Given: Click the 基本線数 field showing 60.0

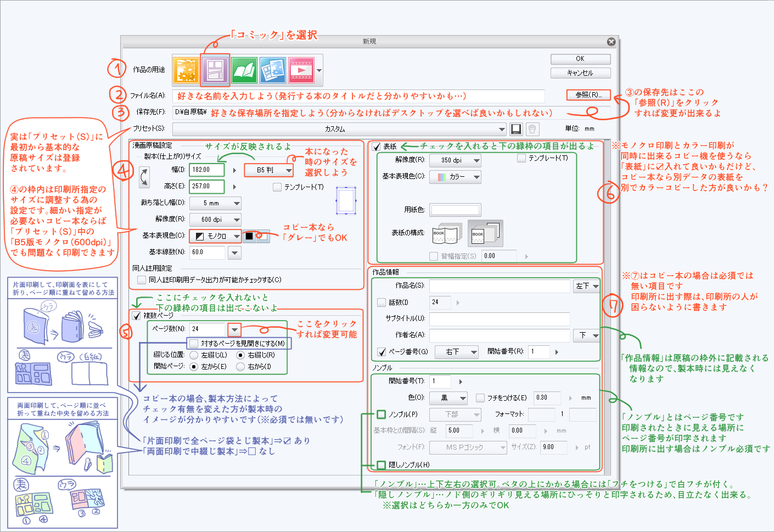Looking at the screenshot, I should pos(207,253).
